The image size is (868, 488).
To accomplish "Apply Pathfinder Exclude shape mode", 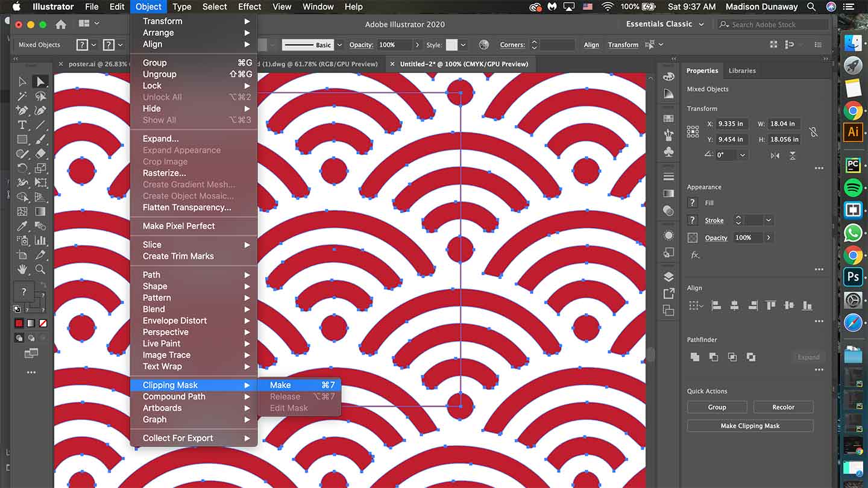I will pos(751,357).
